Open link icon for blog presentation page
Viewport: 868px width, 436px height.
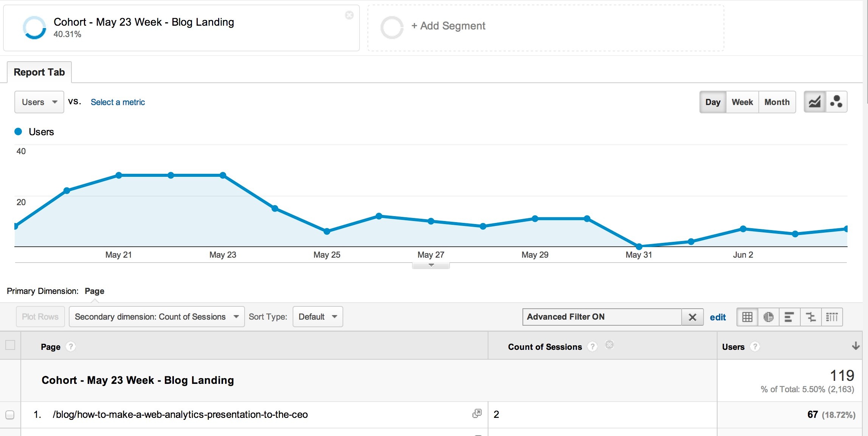(477, 414)
